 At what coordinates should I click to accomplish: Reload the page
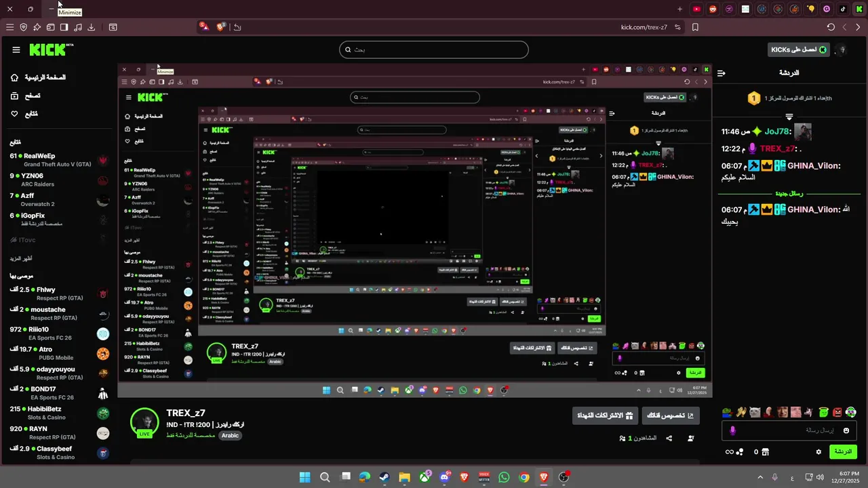tap(831, 27)
